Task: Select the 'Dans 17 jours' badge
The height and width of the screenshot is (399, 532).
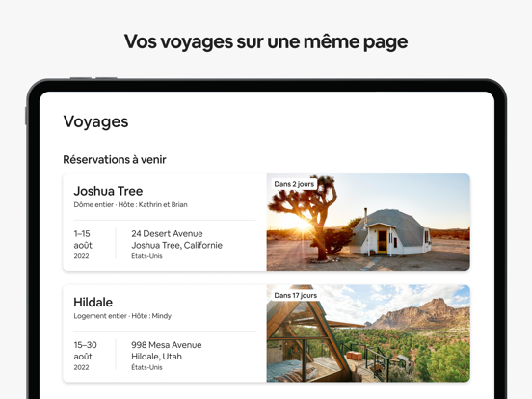Action: [x=296, y=295]
